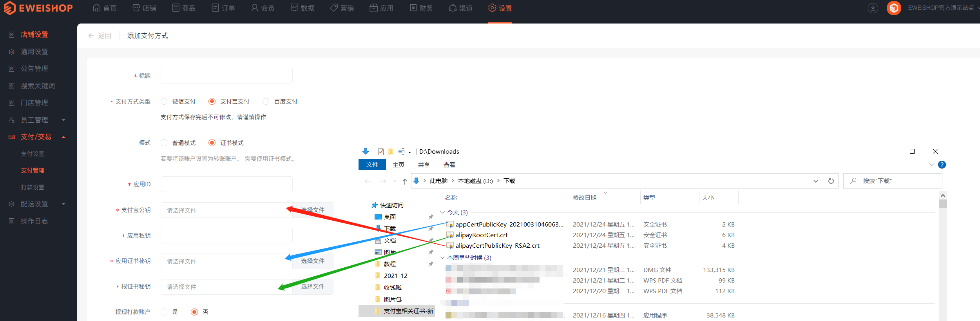The height and width of the screenshot is (321, 980).
Task: Click Explorer forward arrow
Action: pyautogui.click(x=383, y=181)
